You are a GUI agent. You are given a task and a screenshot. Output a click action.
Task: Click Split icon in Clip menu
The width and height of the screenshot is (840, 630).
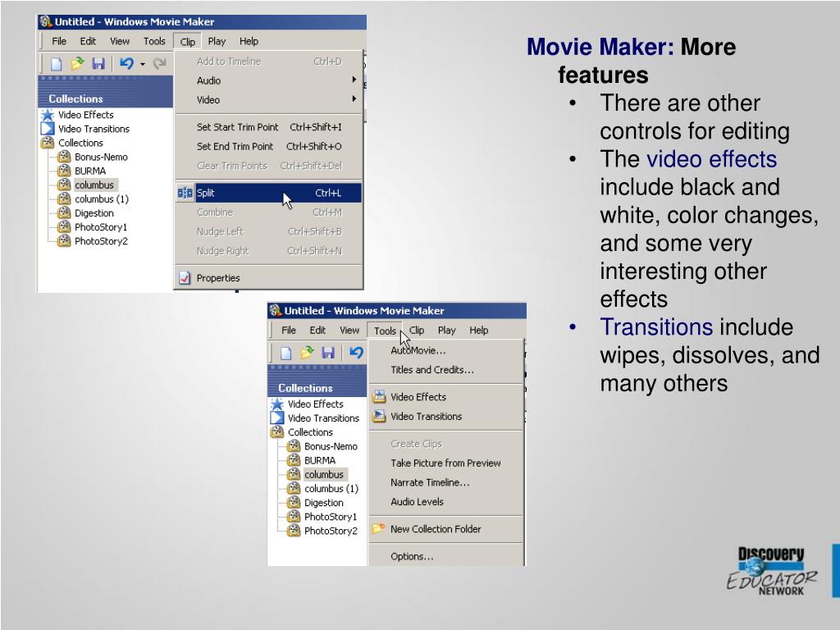point(185,193)
